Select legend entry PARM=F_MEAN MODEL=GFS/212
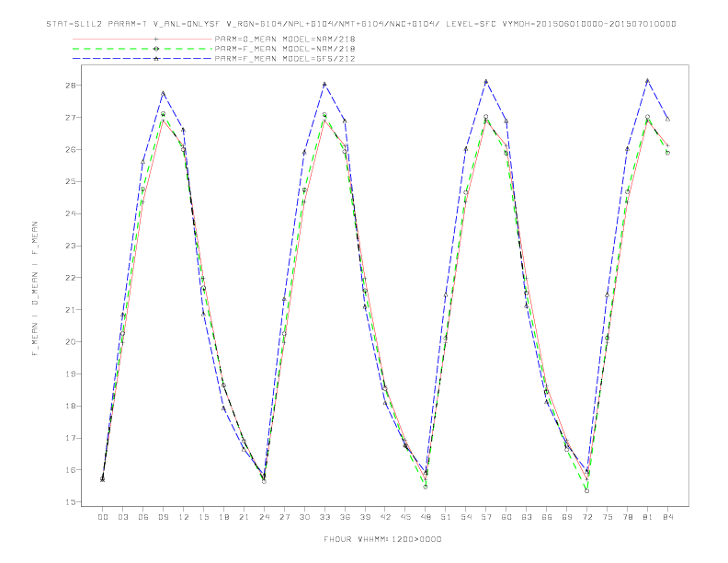This screenshot has height=563, width=728. (285, 59)
